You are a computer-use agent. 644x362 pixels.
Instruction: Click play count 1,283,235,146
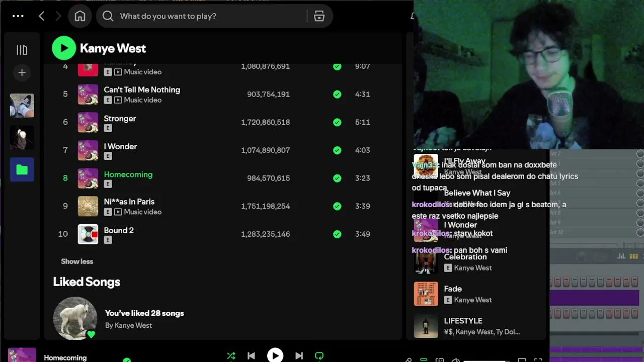click(x=265, y=234)
